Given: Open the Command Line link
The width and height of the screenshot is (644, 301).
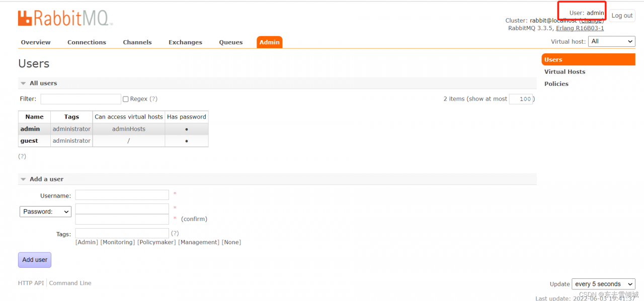Looking at the screenshot, I should (70, 283).
